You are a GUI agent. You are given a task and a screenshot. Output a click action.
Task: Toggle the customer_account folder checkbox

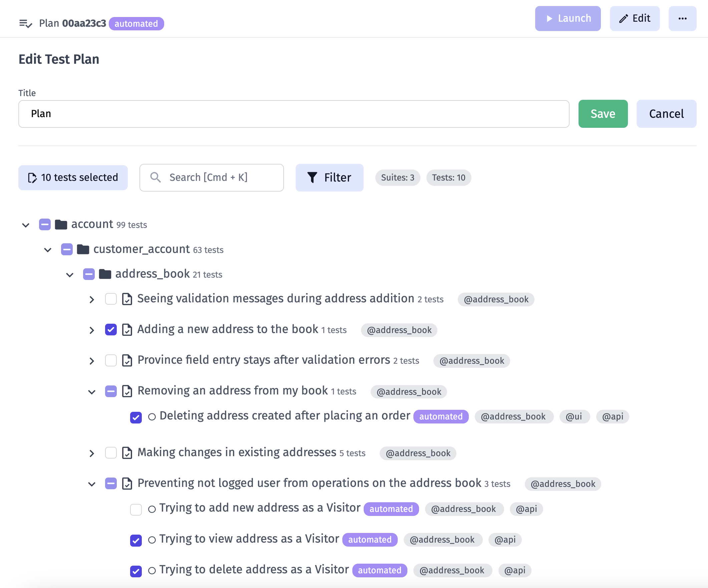pos(67,249)
